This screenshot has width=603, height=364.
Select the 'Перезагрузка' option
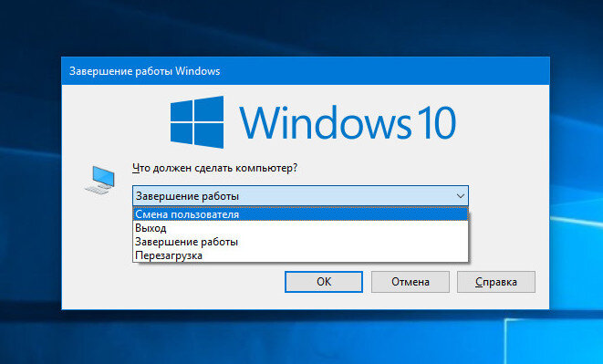pyautogui.click(x=301, y=255)
